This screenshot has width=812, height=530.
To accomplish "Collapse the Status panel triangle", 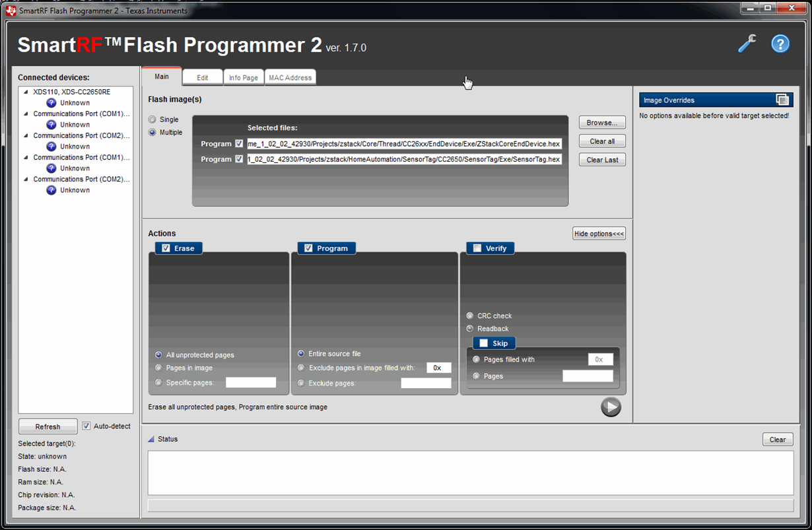I will tap(151, 439).
